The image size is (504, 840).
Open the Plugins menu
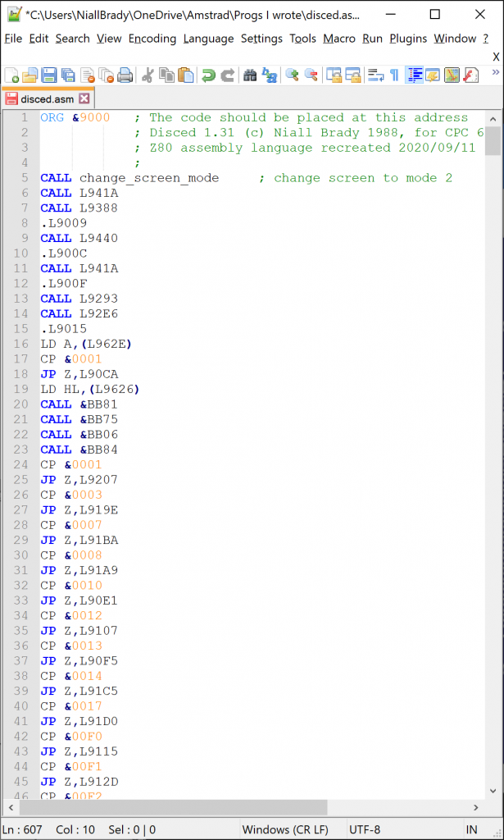click(x=408, y=39)
